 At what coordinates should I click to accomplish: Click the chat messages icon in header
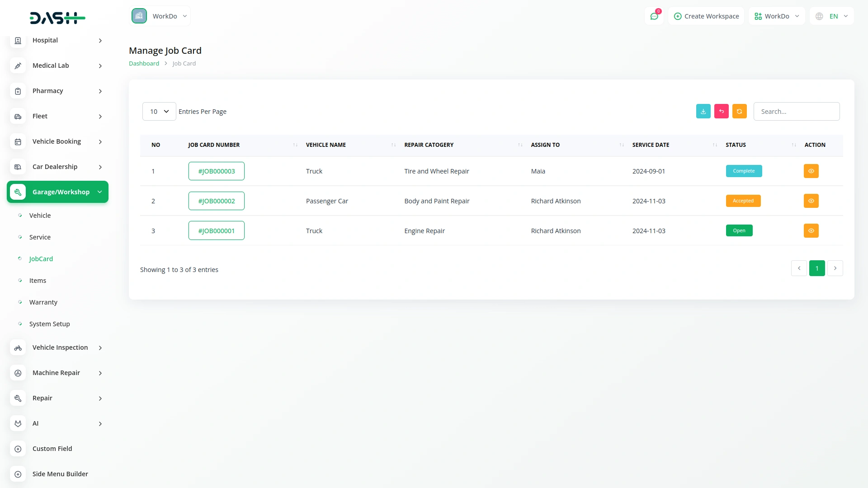coord(654,16)
